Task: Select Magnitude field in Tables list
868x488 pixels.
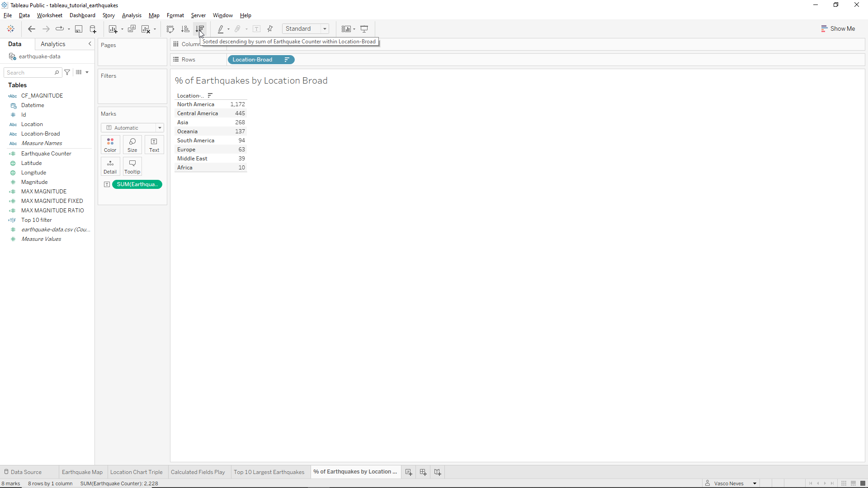Action: [x=34, y=182]
